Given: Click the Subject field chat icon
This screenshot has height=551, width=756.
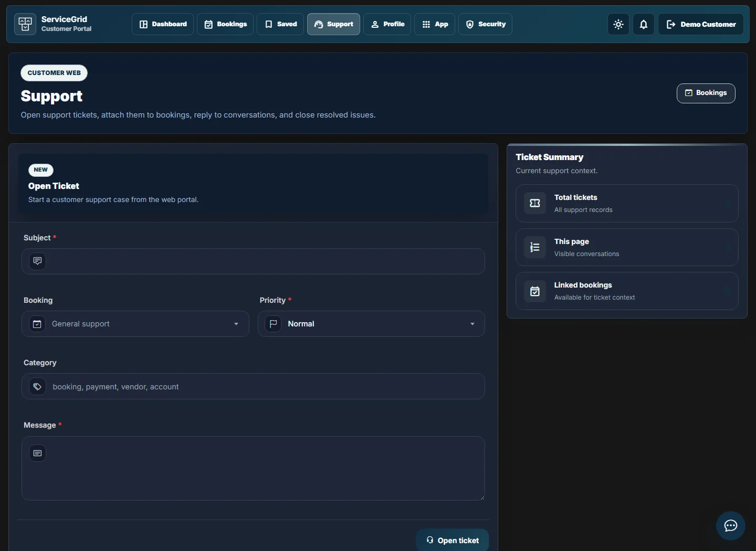Looking at the screenshot, I should point(37,261).
